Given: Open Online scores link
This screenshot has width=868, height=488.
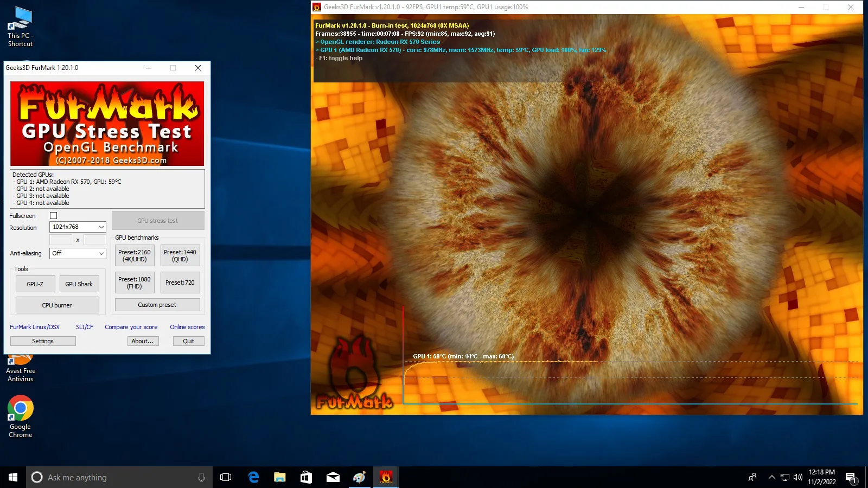Looking at the screenshot, I should coord(187,327).
